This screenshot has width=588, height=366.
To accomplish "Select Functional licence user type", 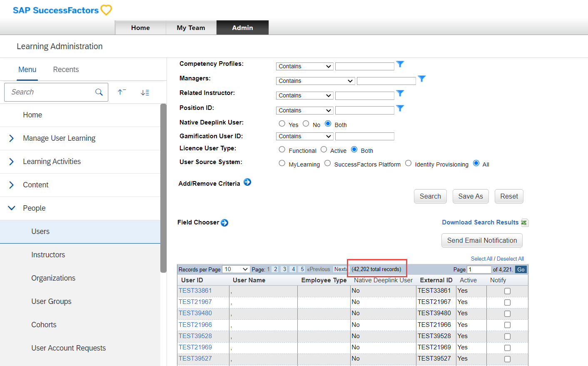I will [282, 149].
